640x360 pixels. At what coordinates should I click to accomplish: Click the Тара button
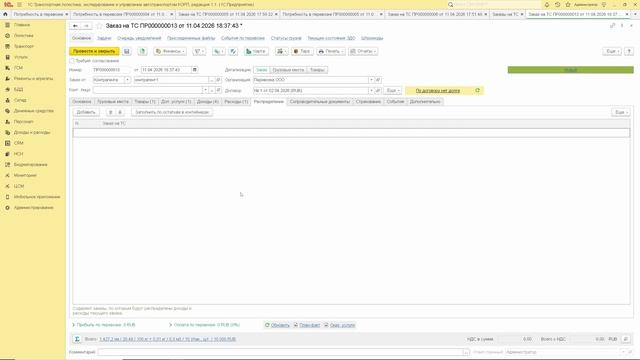pyautogui.click(x=302, y=51)
